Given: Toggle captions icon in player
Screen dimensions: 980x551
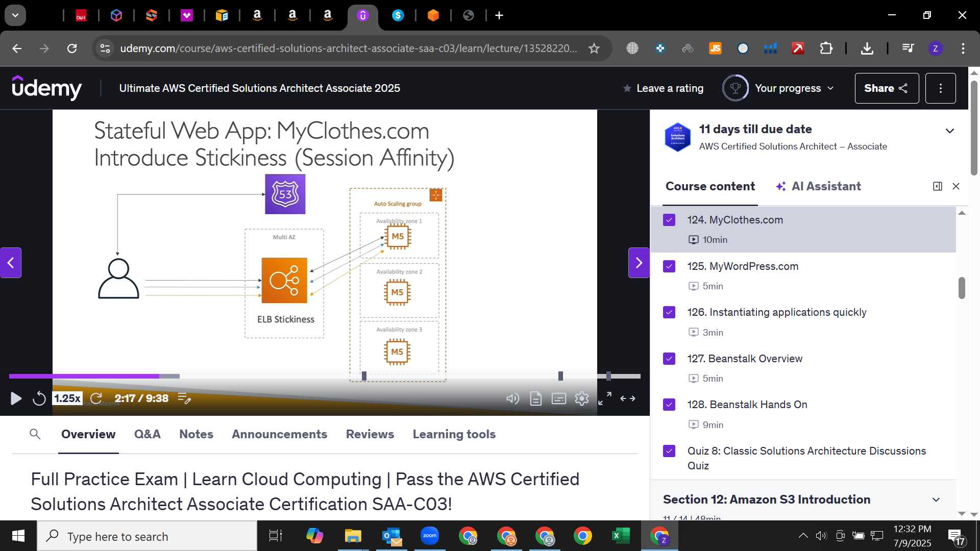Looking at the screenshot, I should coord(559,398).
